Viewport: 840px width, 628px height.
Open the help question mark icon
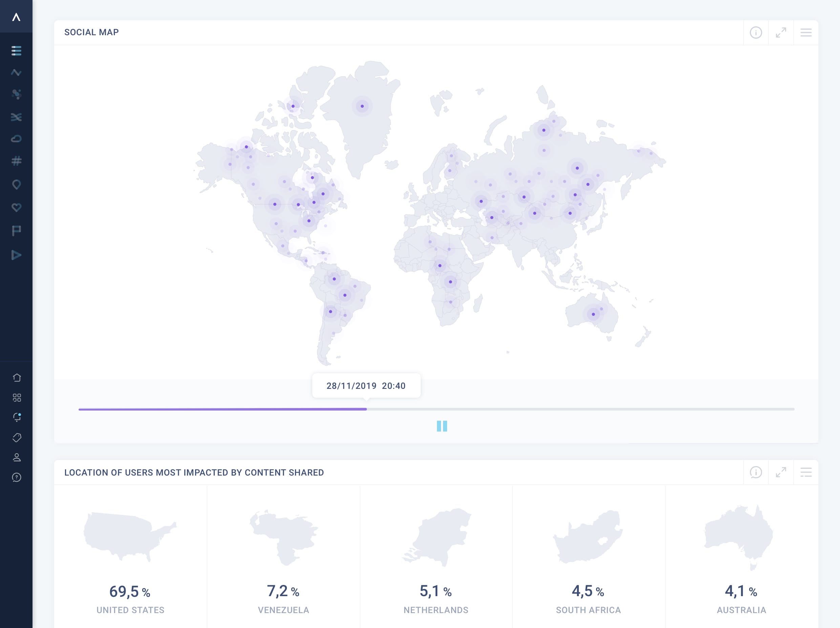pyautogui.click(x=17, y=477)
